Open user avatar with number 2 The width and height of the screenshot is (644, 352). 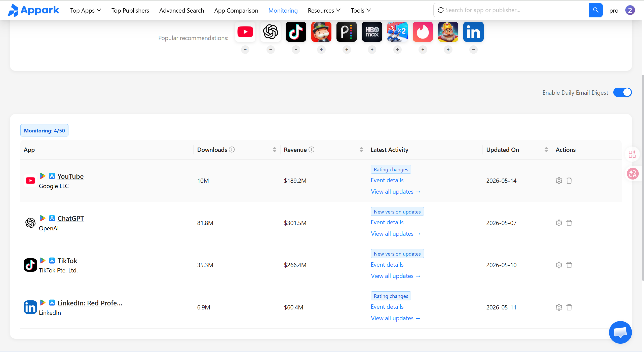coord(630,10)
